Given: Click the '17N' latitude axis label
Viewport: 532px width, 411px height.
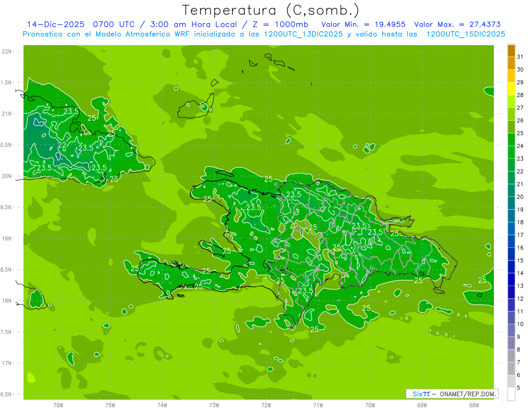Looking at the screenshot, I should 8,363.
